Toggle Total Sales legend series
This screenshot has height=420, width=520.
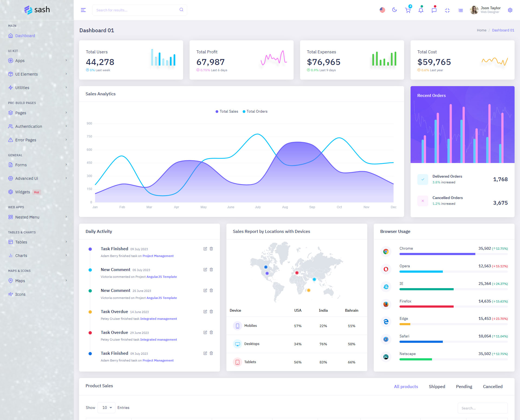pos(227,111)
